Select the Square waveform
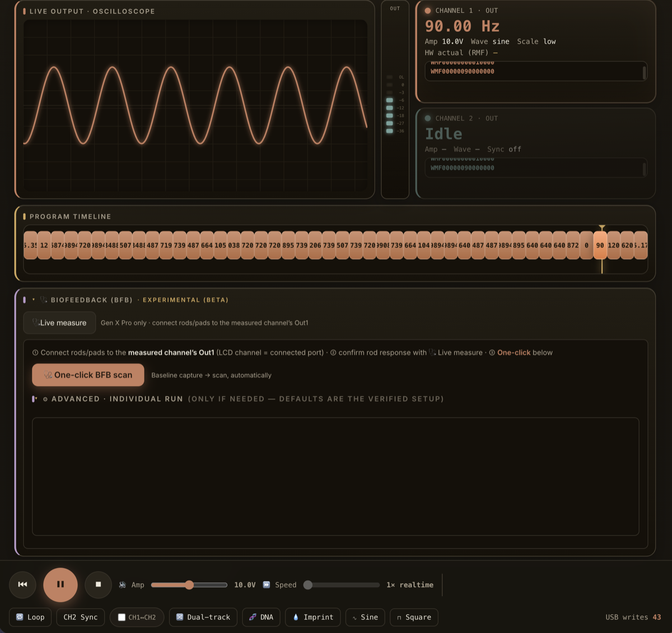This screenshot has width=672, height=633. pyautogui.click(x=414, y=617)
